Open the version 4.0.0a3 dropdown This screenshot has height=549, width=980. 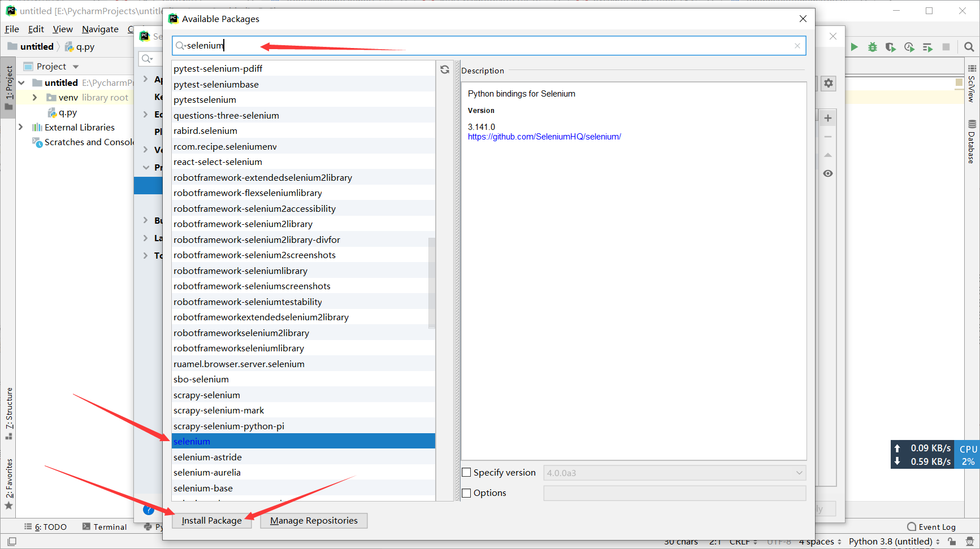(x=675, y=473)
